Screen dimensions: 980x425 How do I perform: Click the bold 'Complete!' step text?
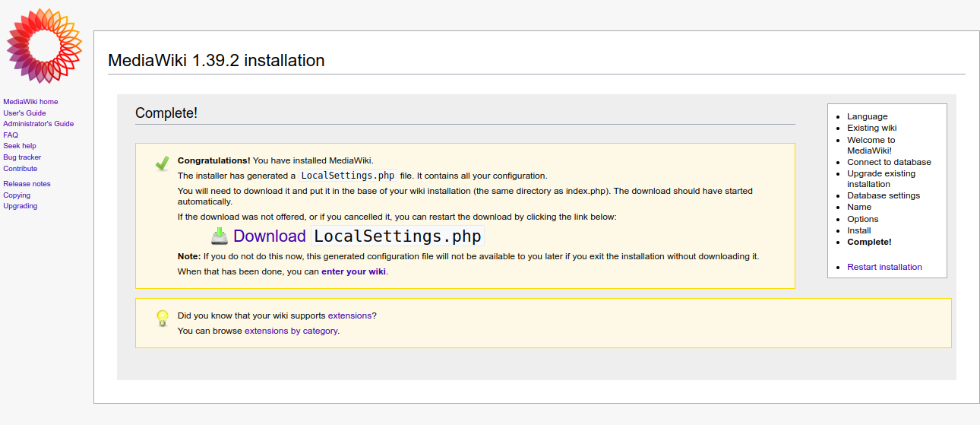coord(869,242)
